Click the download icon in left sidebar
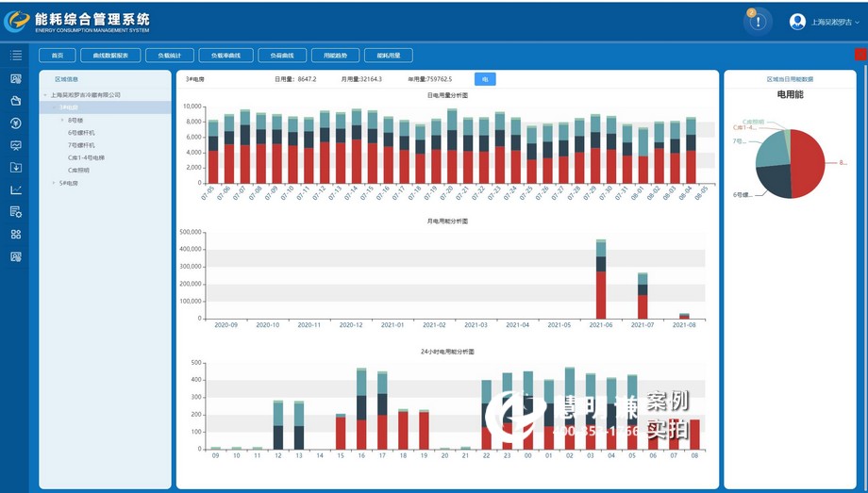Image resolution: width=868 pixels, height=493 pixels. [16, 167]
